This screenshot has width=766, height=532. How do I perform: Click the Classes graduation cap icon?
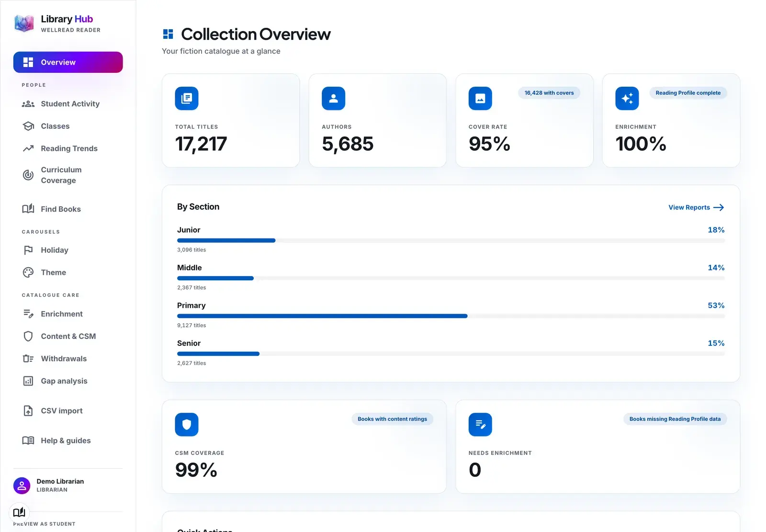28,126
